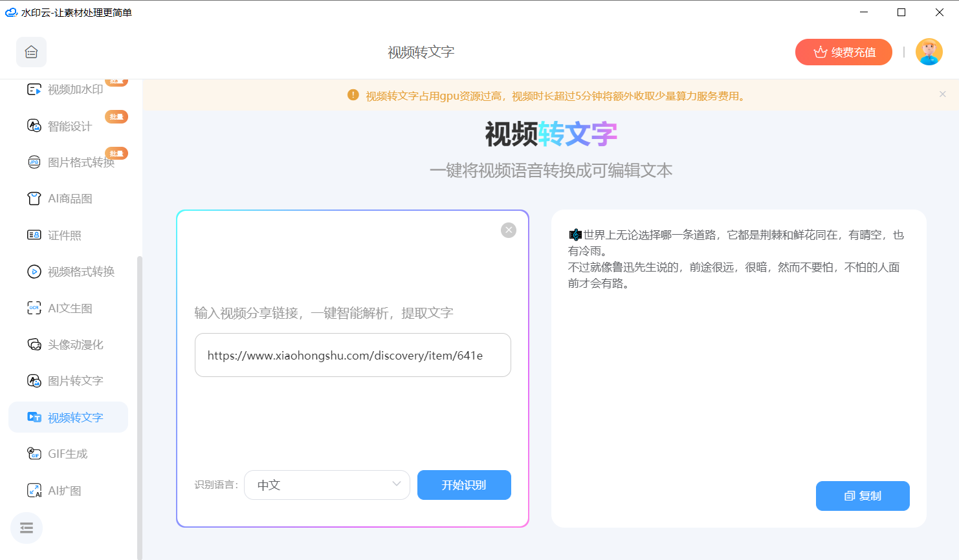The width and height of the screenshot is (959, 560).
Task: Expand language list via chevron arrow
Action: click(397, 484)
